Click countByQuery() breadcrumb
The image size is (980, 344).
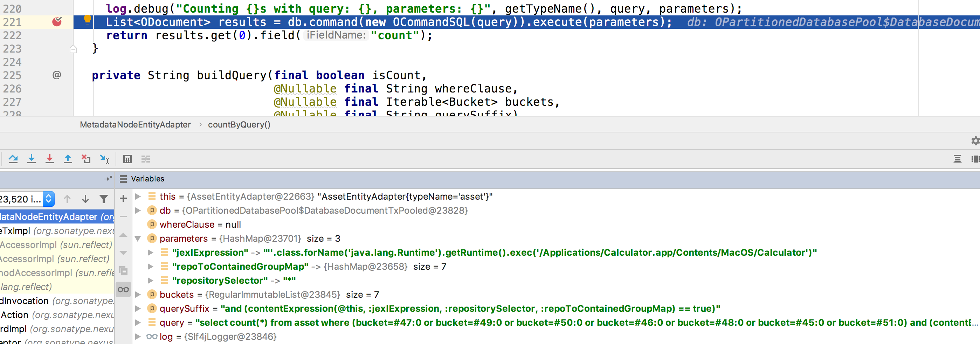coord(239,125)
